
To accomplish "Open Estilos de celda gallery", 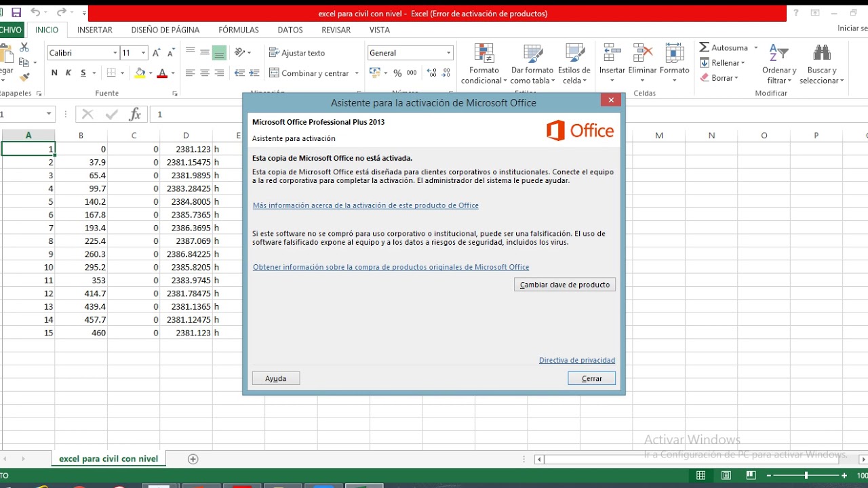I will tap(574, 64).
